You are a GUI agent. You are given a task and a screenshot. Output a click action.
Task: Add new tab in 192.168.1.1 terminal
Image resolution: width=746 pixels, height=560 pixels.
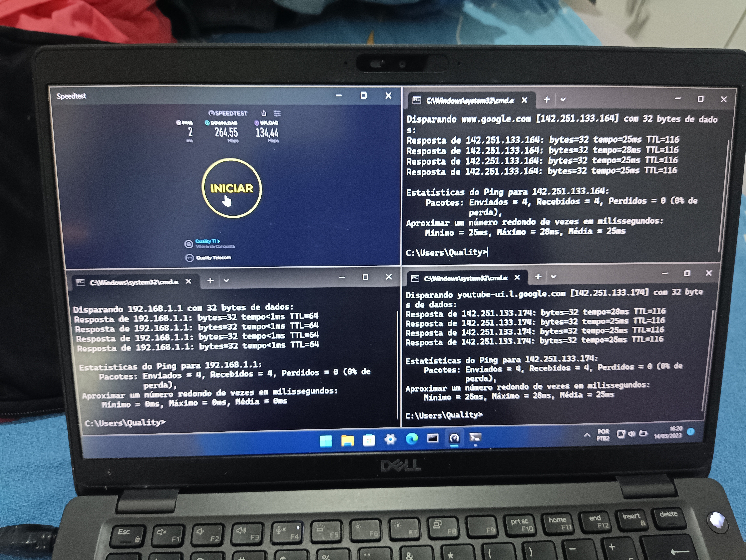(210, 280)
